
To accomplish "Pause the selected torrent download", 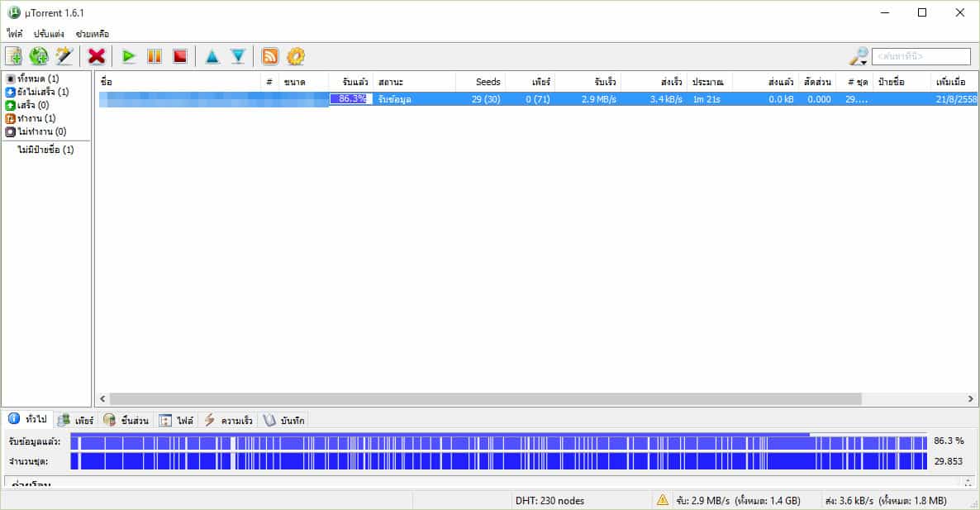I will [154, 56].
